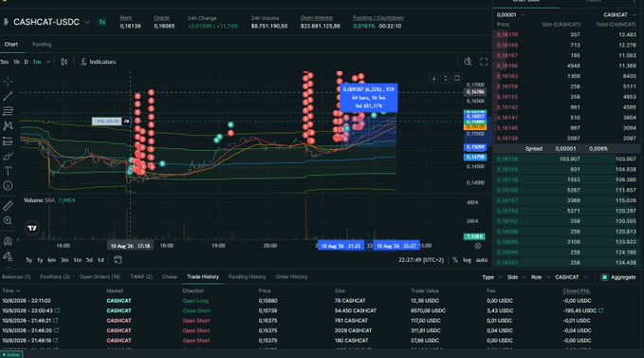This screenshot has width=644, height=358.
Task: Open the Positions (3) tab
Action: pos(55,276)
